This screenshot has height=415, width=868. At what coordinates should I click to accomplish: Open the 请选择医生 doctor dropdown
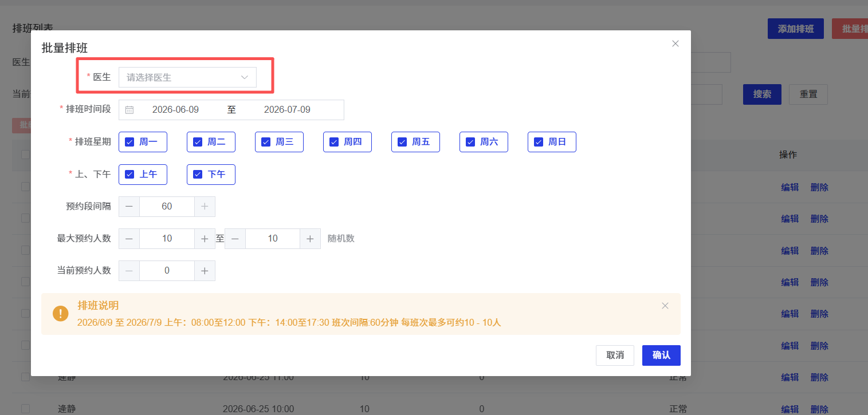coord(187,77)
